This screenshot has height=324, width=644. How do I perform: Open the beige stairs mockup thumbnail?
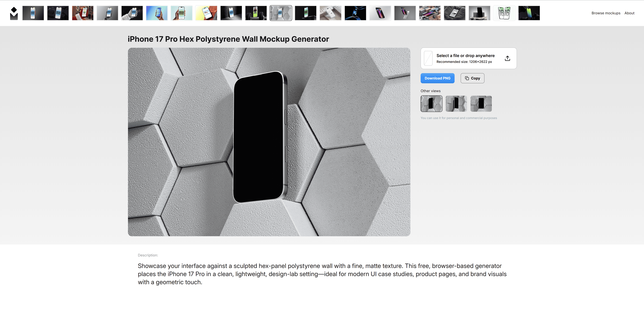[330, 13]
